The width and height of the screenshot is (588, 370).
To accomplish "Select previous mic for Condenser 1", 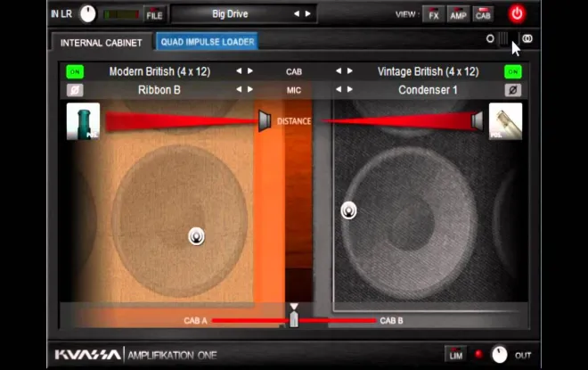I will pos(339,89).
